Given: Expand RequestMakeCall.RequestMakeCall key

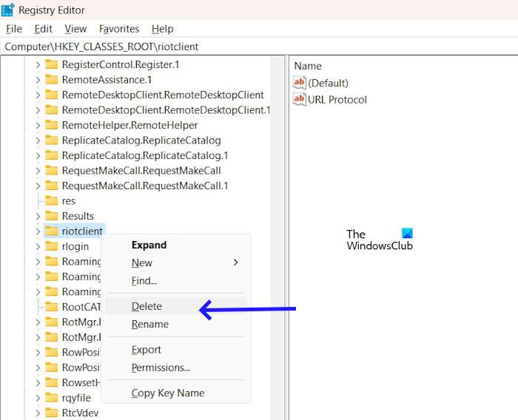Looking at the screenshot, I should tap(38, 171).
